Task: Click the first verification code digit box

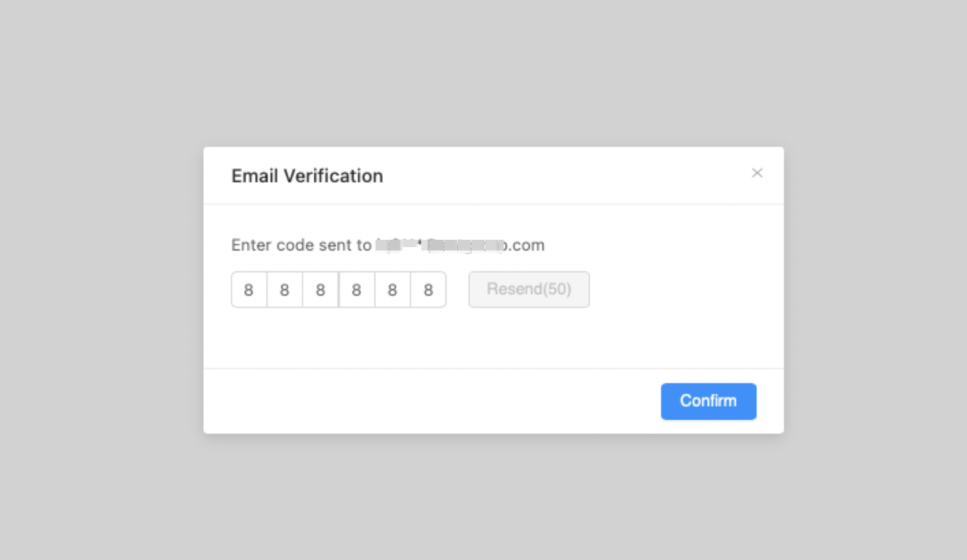Action: (x=249, y=290)
